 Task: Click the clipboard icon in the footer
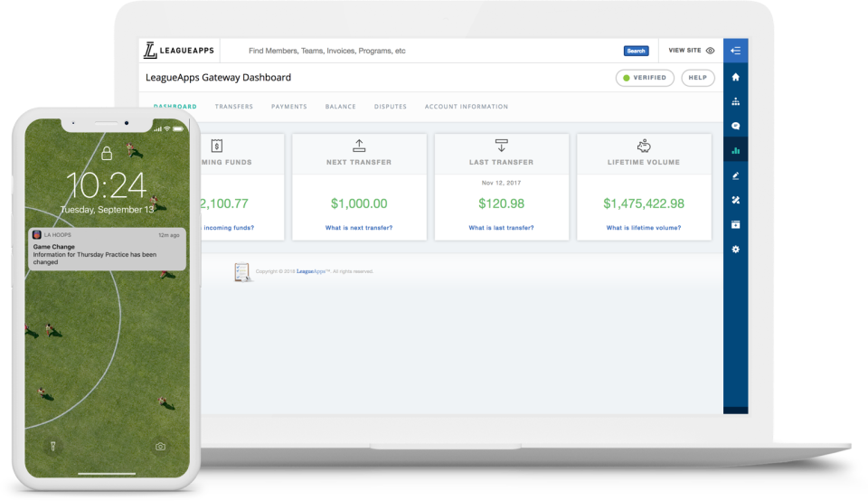tap(242, 272)
